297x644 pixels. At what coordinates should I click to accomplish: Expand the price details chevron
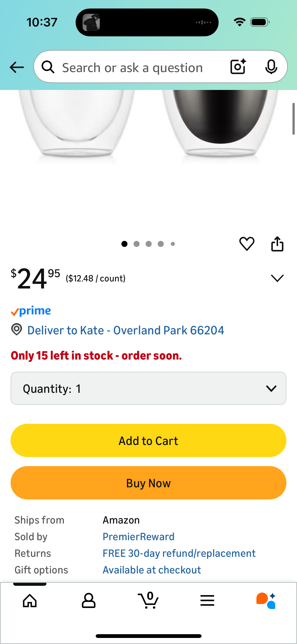(x=277, y=278)
